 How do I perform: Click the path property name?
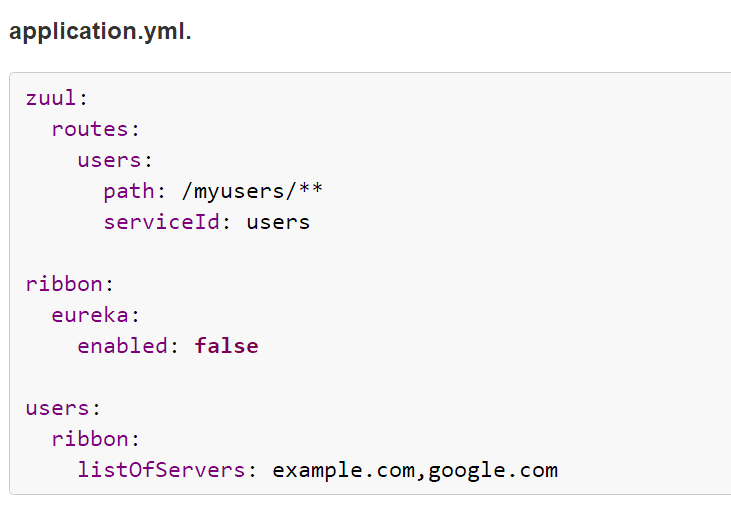(x=129, y=192)
